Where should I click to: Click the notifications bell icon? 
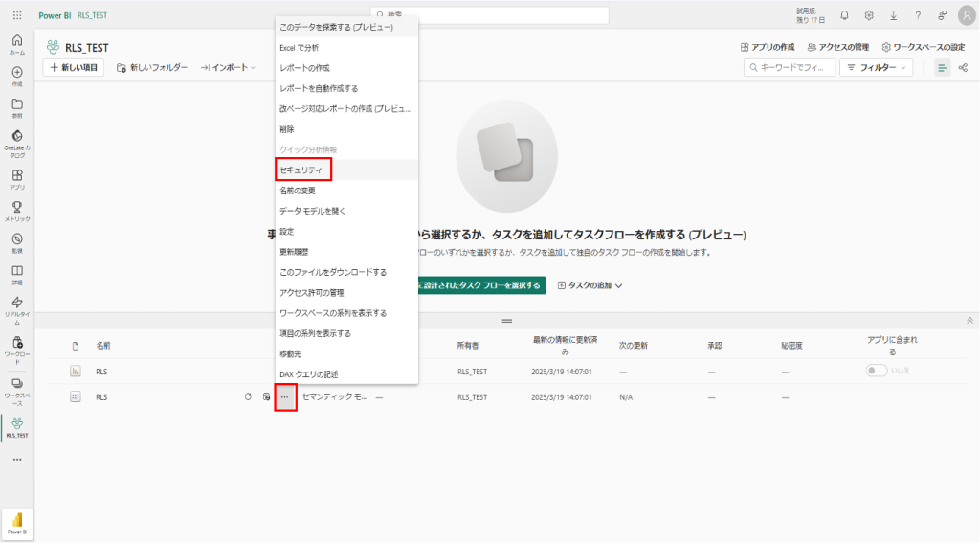[x=844, y=15]
